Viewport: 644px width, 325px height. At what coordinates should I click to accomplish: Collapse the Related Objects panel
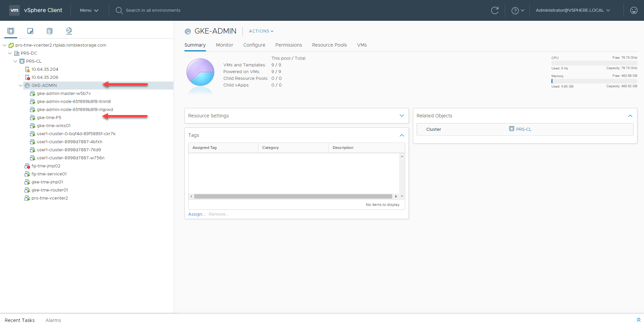tap(630, 116)
